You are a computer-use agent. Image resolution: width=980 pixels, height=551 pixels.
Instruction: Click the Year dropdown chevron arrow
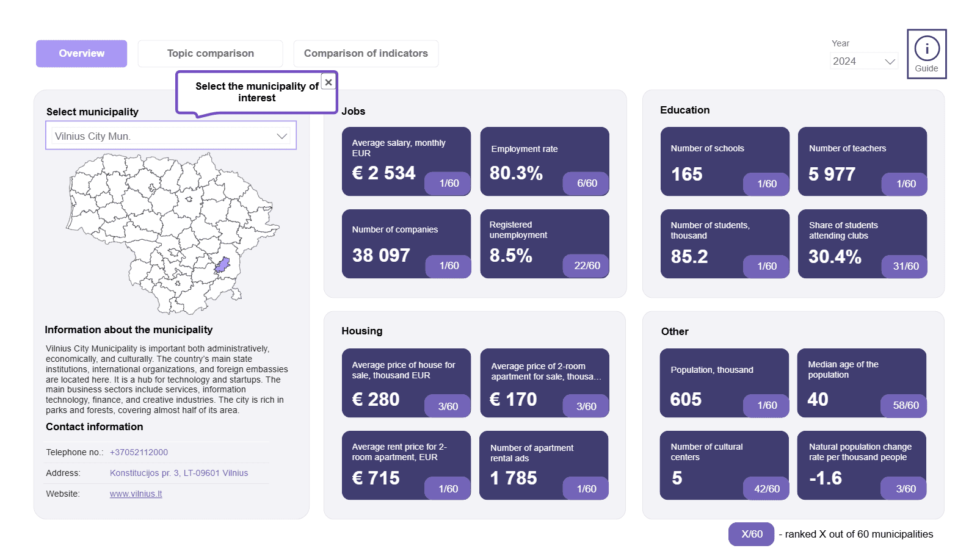[x=890, y=61]
